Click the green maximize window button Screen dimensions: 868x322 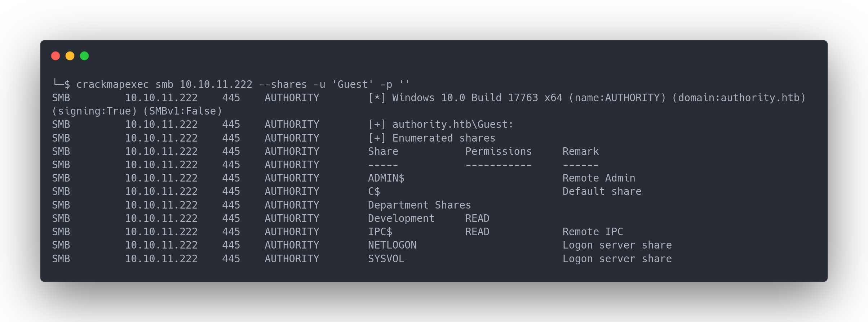(x=84, y=56)
